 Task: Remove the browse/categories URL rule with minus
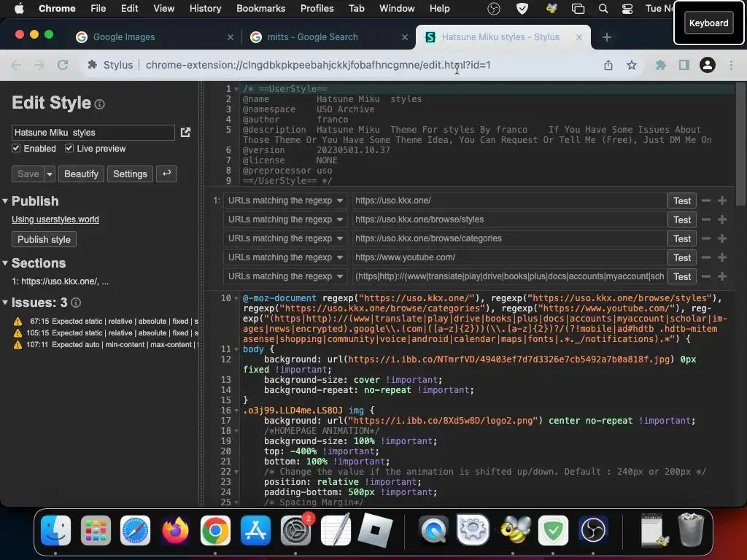[706, 238]
